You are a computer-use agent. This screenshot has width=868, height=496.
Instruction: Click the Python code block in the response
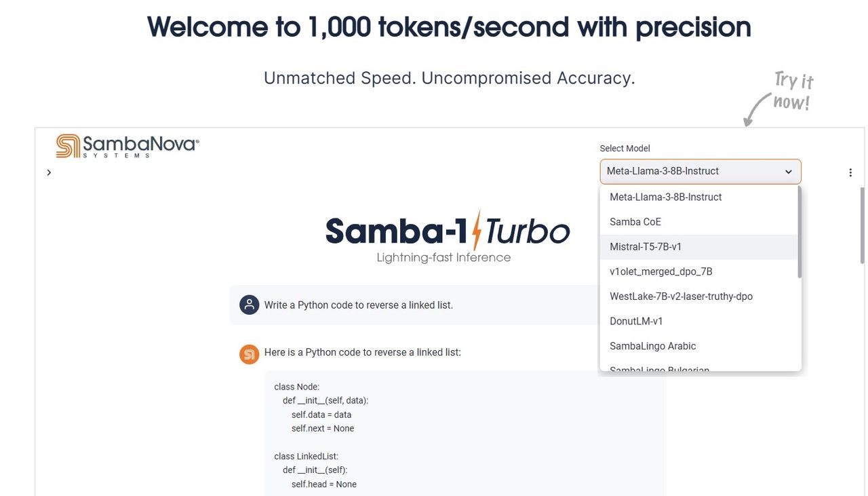pos(465,433)
